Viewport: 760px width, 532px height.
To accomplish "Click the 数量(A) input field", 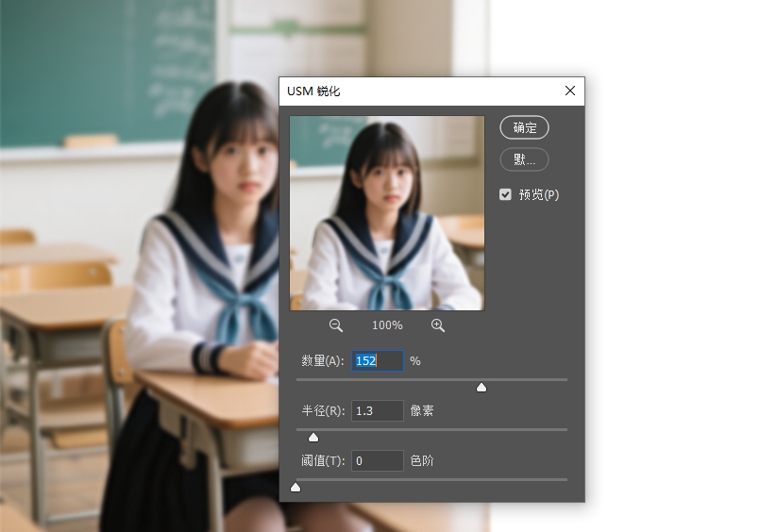I will pos(377,361).
